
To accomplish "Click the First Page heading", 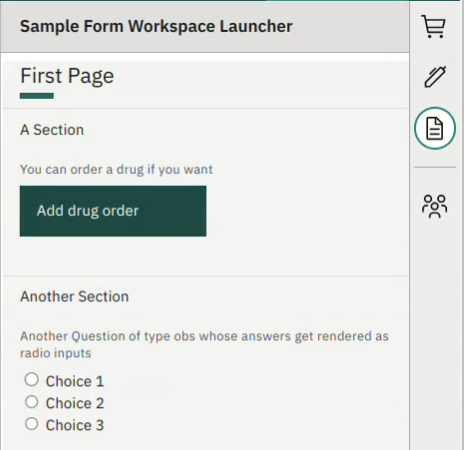I will pos(67,76).
